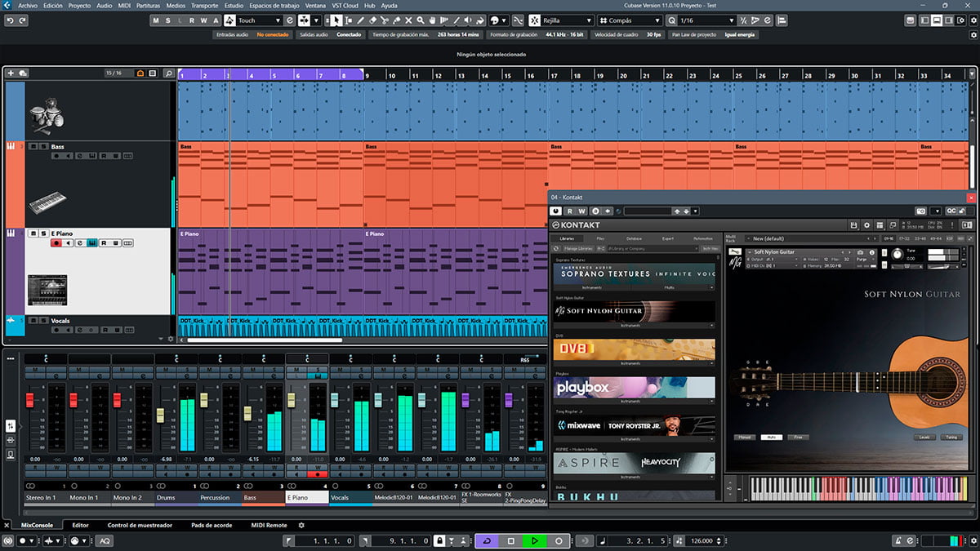Toggle the purple Cycle loop button

[x=488, y=540]
